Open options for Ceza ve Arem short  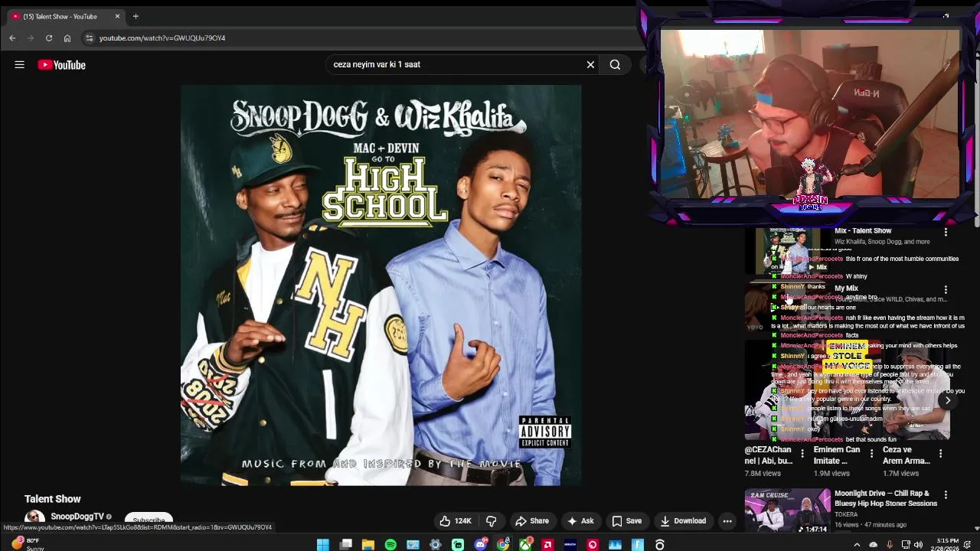pos(941,454)
